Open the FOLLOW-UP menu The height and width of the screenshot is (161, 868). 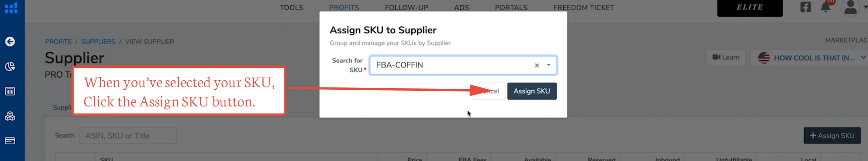(x=406, y=7)
